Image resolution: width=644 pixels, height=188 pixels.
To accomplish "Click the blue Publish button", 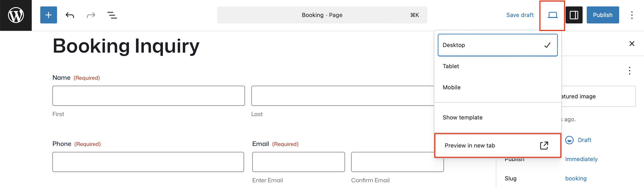I will click(x=603, y=15).
